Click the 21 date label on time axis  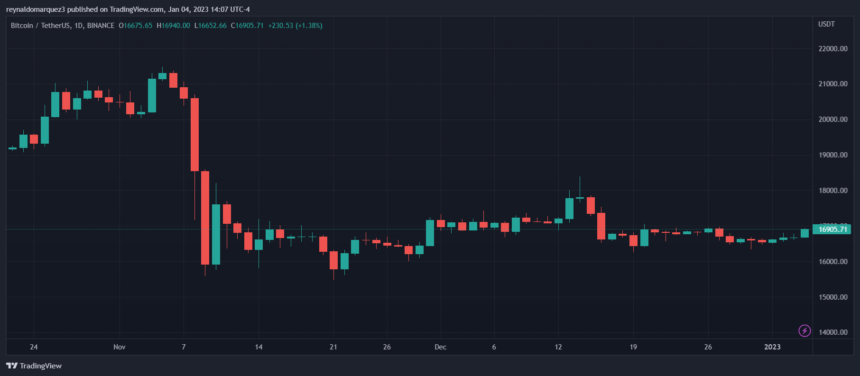(333, 347)
